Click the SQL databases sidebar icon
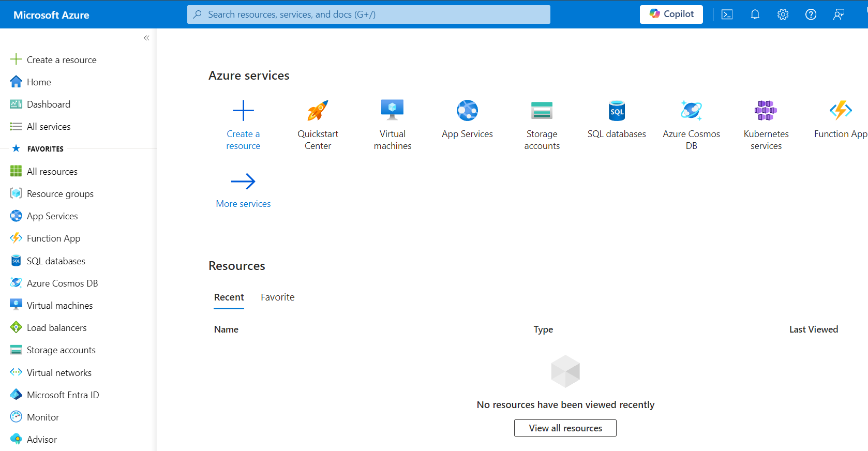 point(16,261)
